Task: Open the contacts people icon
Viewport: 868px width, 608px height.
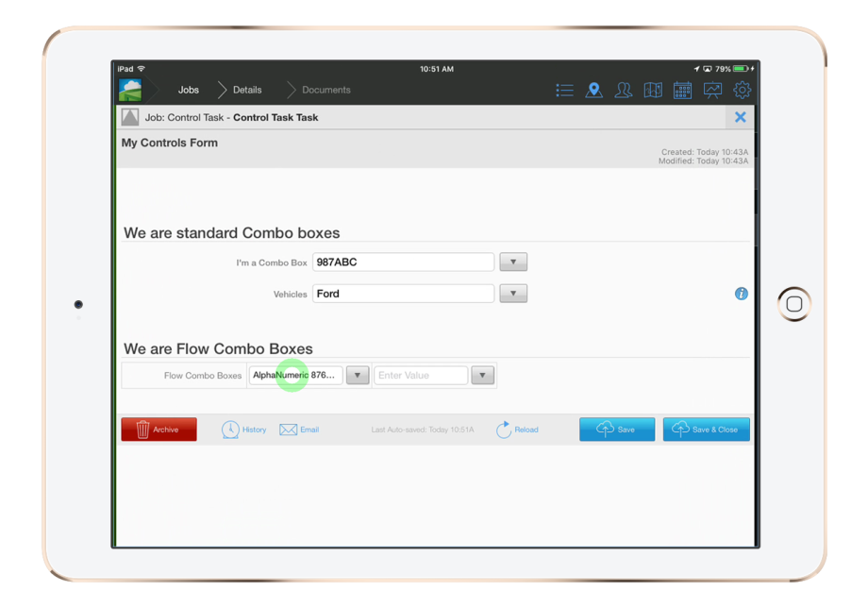Action: tap(623, 90)
